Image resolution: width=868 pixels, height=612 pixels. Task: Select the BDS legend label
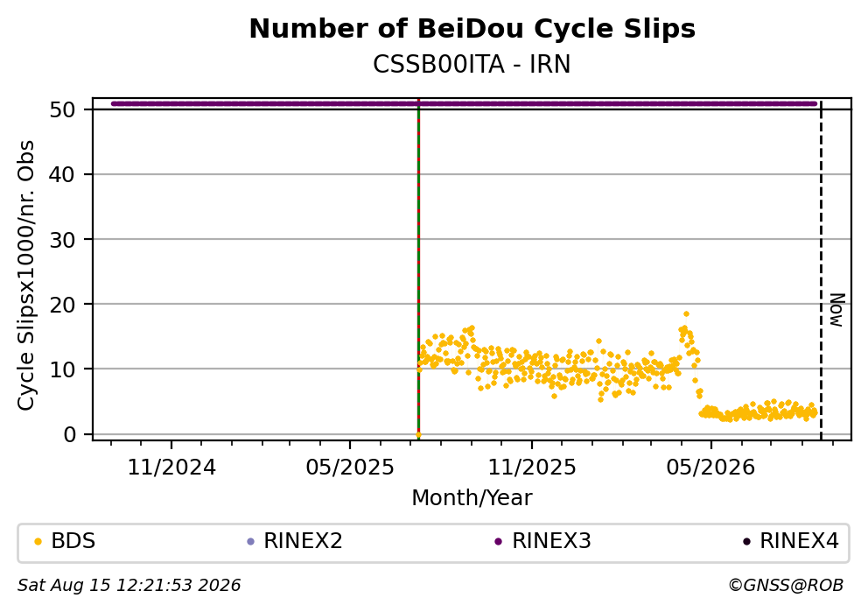tap(73, 541)
